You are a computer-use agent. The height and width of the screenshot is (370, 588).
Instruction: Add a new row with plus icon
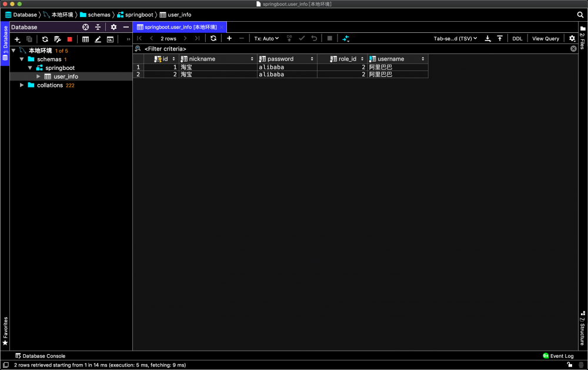pyautogui.click(x=229, y=38)
